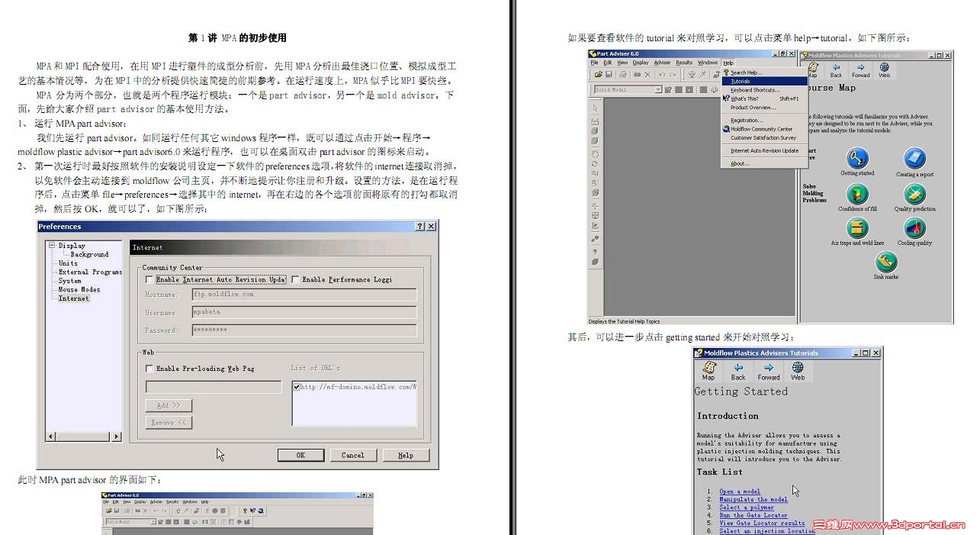Image resolution: width=980 pixels, height=535 pixels.
Task: Click the Password input field
Action: click(x=304, y=330)
